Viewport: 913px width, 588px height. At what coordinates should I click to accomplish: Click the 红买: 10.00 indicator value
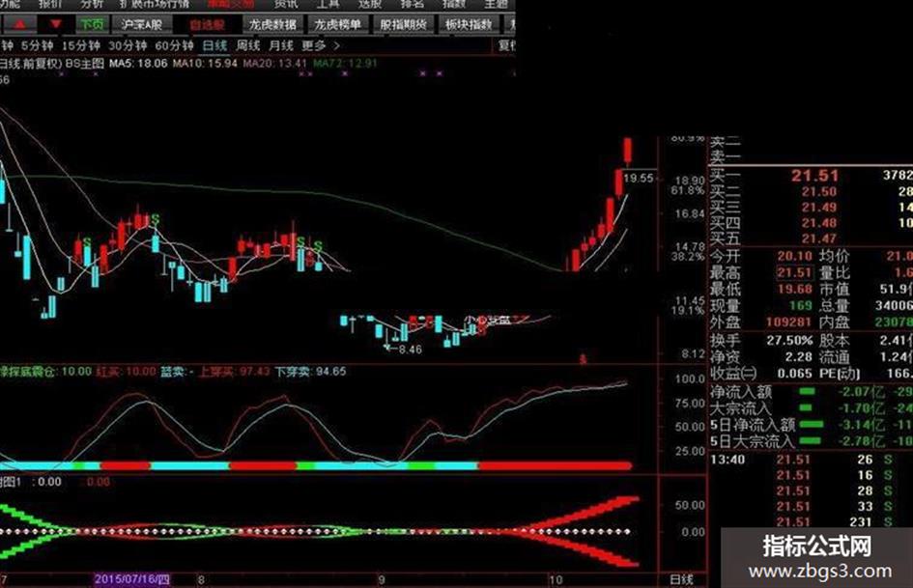(x=126, y=372)
